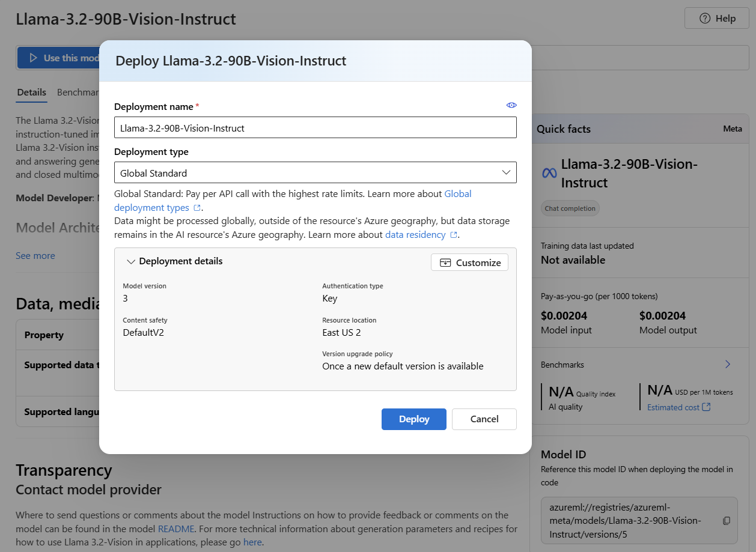Open Customize for deployment details
756x552 pixels.
click(469, 262)
